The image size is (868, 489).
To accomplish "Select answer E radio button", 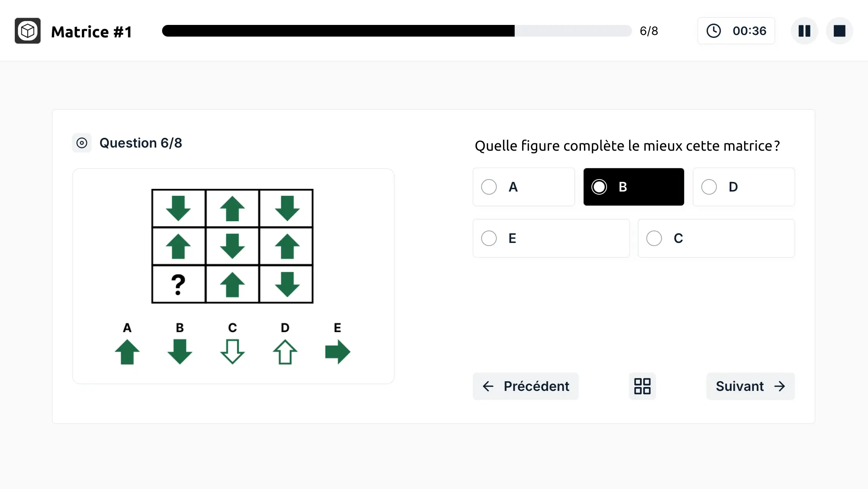I will coord(489,238).
